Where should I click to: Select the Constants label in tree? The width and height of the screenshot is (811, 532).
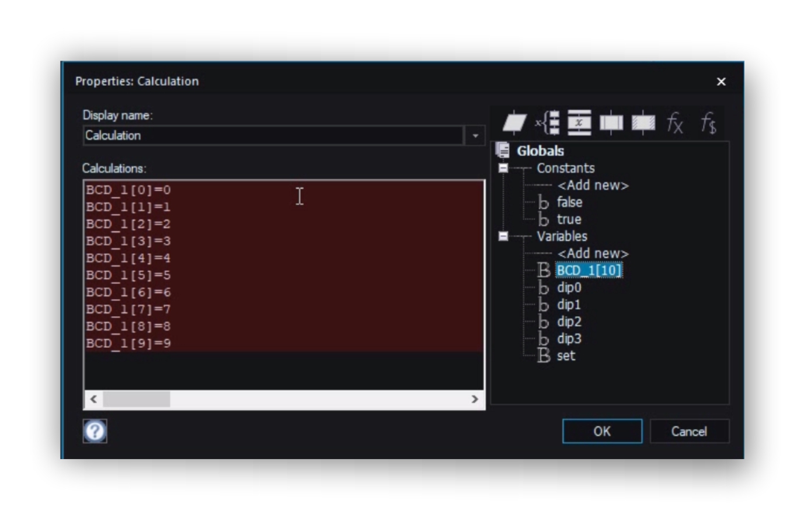pyautogui.click(x=565, y=168)
